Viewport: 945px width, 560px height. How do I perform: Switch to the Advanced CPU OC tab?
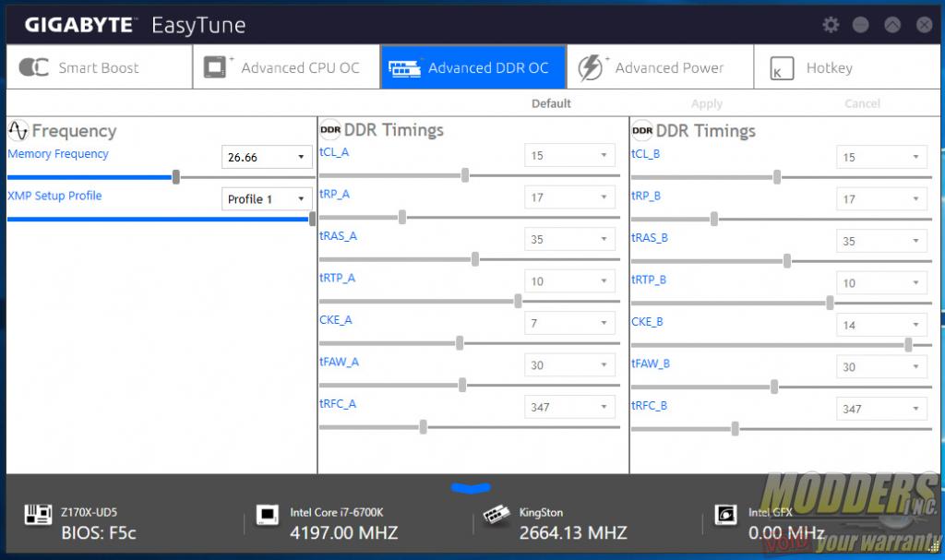coord(286,68)
